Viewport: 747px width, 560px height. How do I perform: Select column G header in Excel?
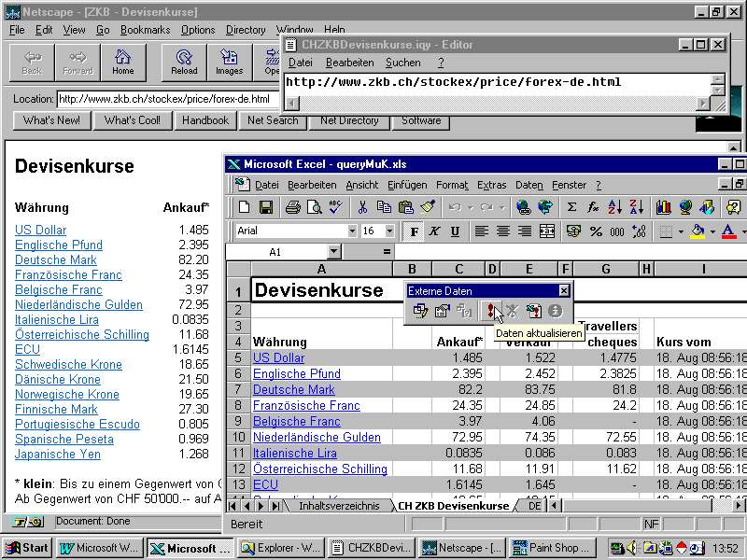click(x=605, y=270)
